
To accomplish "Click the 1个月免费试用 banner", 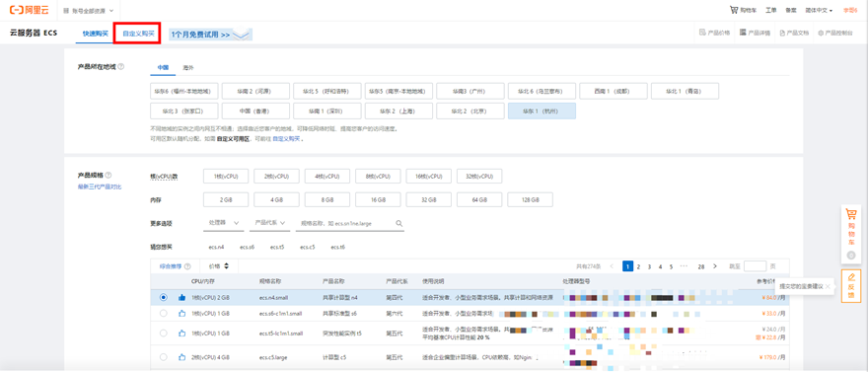I will coord(210,35).
